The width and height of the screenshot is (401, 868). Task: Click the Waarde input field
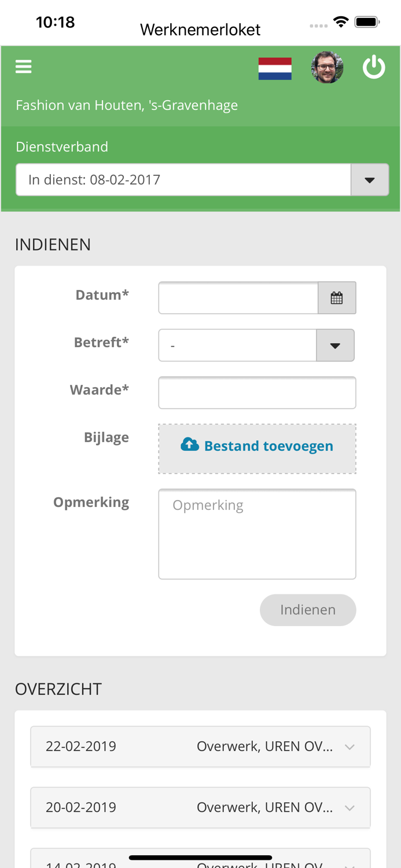(257, 392)
